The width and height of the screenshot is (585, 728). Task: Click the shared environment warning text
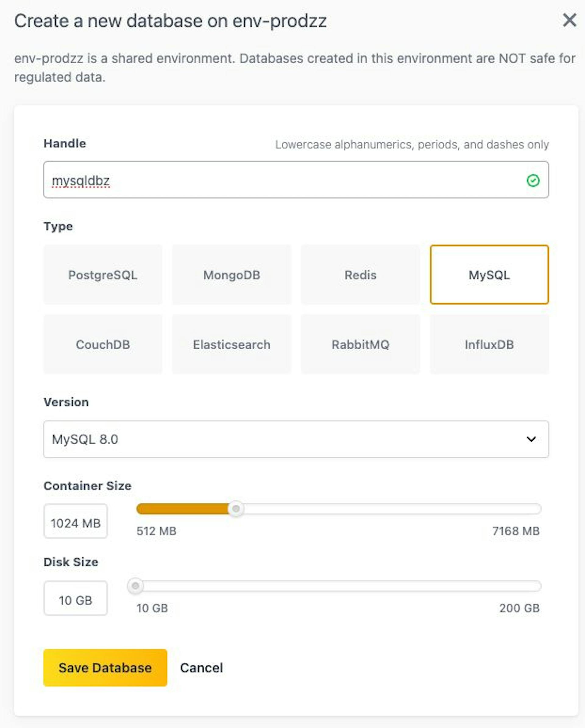pyautogui.click(x=295, y=68)
